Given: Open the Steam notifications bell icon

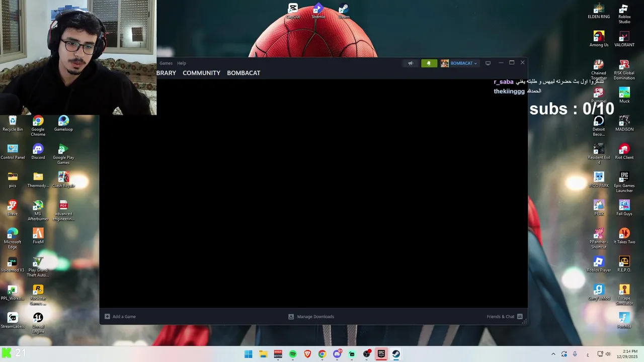Looking at the screenshot, I should coord(429,63).
